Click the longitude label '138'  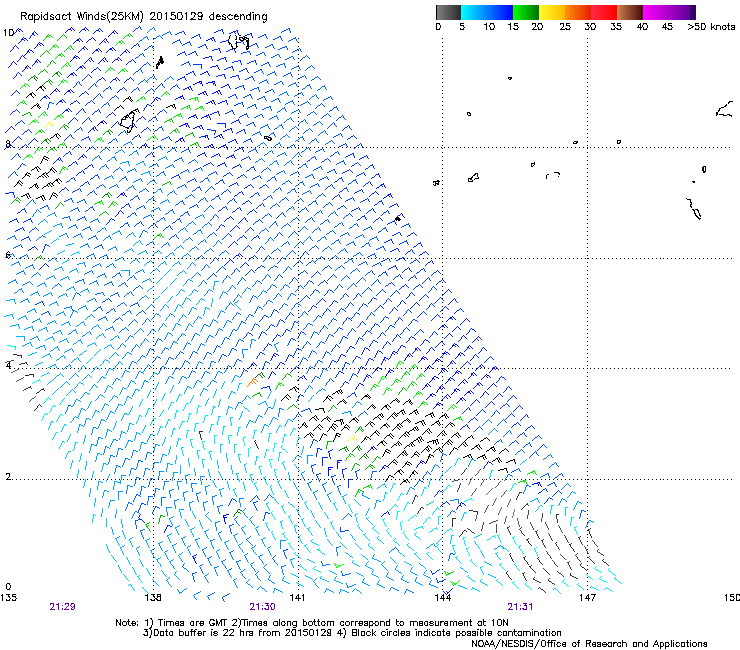153,598
